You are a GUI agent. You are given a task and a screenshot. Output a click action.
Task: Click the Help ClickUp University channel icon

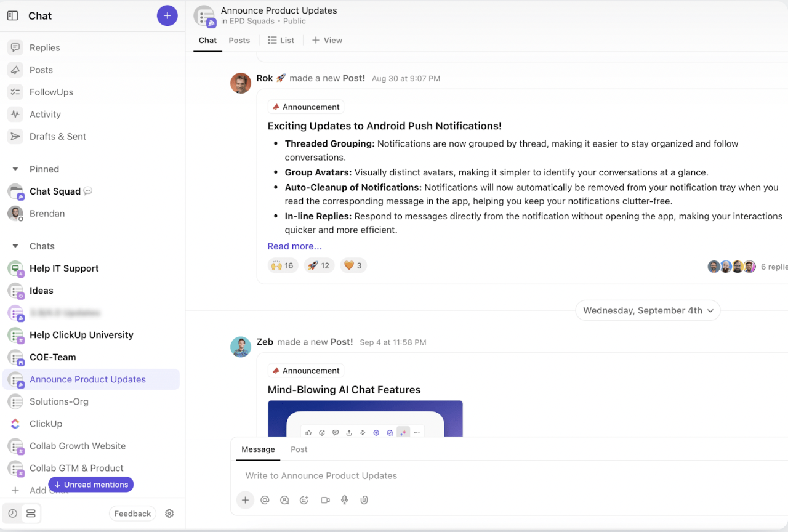coord(16,335)
